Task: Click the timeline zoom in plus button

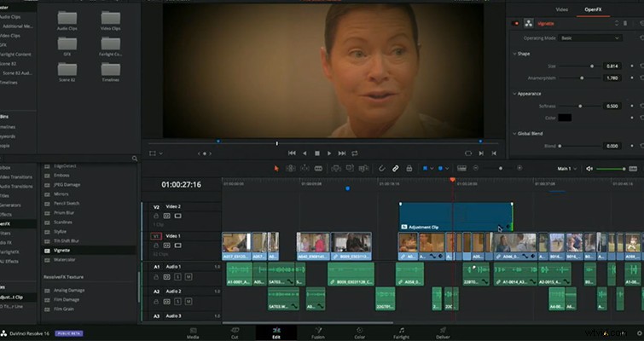Action: 519,168
